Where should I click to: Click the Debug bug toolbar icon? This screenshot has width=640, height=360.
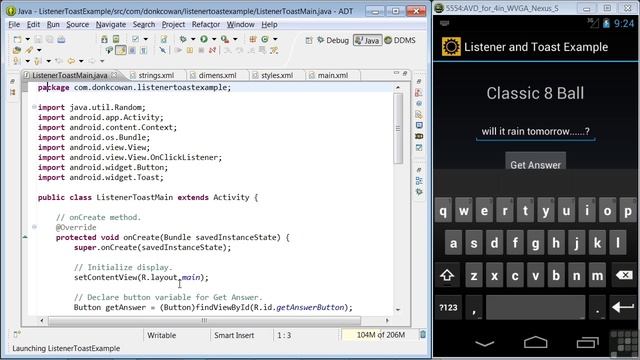click(183, 40)
